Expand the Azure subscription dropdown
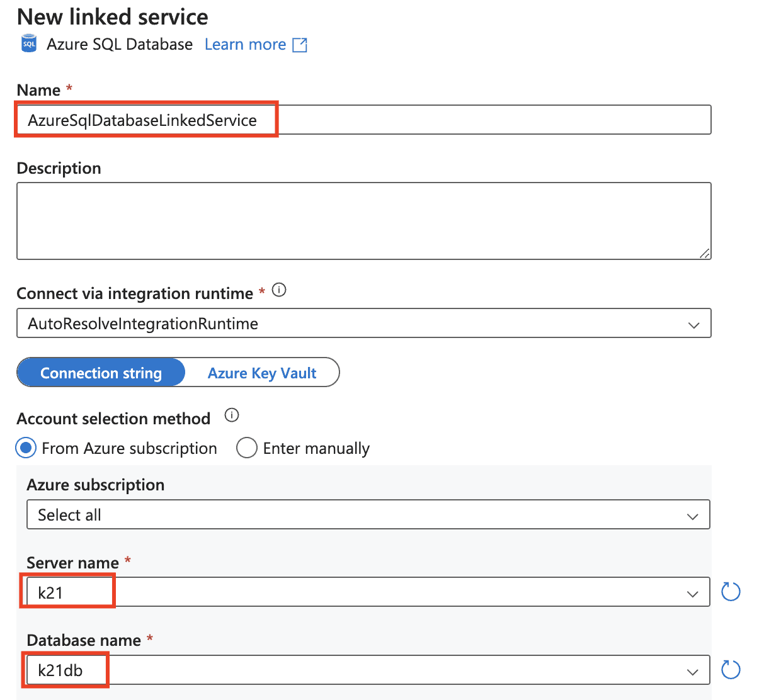 368,515
